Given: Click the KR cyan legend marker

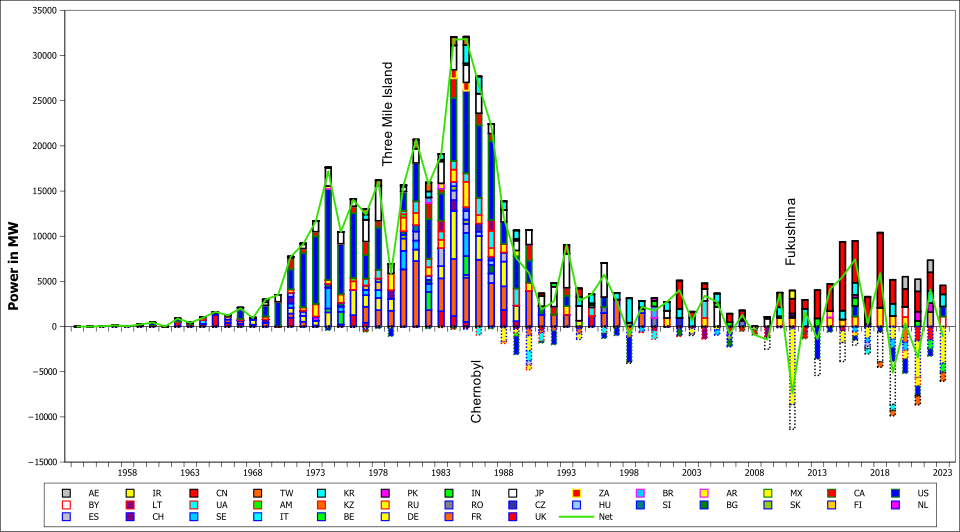Looking at the screenshot, I should point(322,493).
